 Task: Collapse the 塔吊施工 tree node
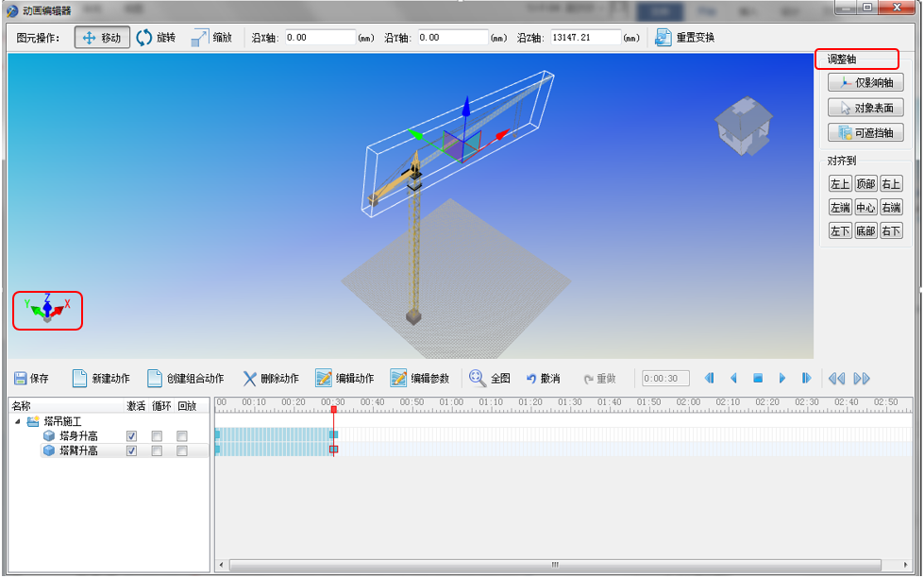coord(18,421)
